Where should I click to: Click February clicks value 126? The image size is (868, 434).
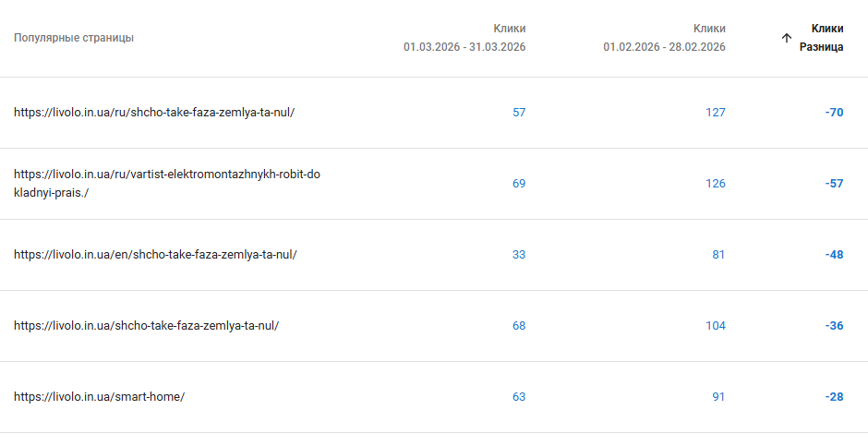click(x=716, y=183)
